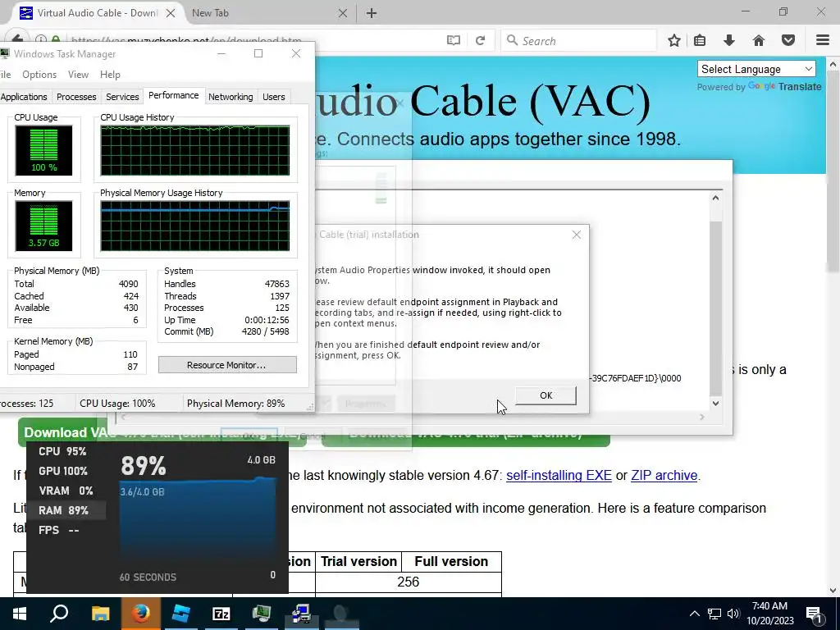The width and height of the screenshot is (840, 630).
Task: Click the Physical Memory Usage History graph
Action: [x=195, y=226]
